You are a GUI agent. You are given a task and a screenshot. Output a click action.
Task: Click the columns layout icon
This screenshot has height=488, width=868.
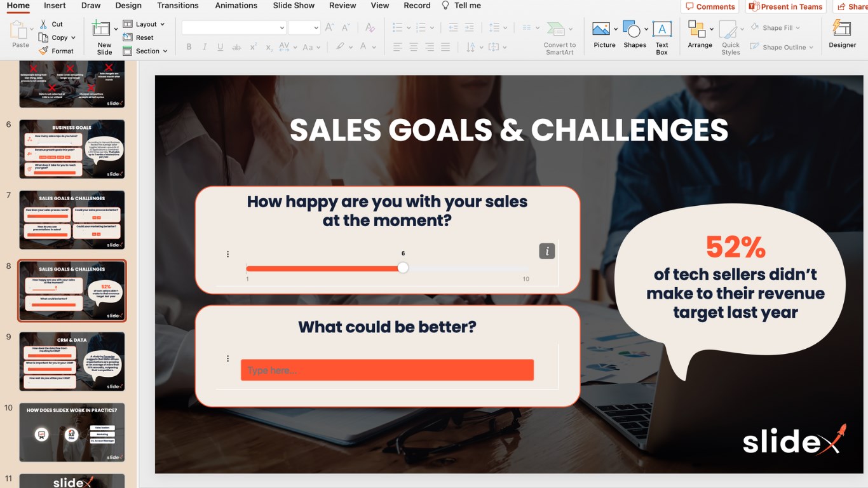[527, 28]
